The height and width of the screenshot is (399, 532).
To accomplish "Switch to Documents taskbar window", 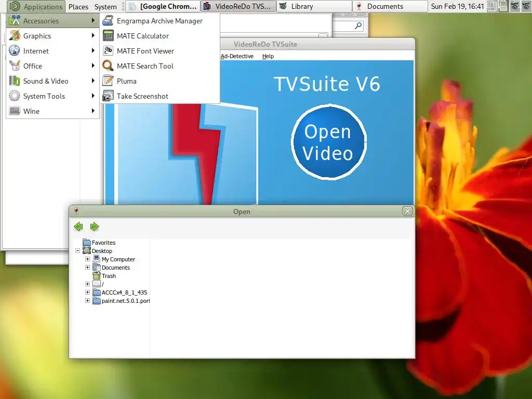I will 390,6.
